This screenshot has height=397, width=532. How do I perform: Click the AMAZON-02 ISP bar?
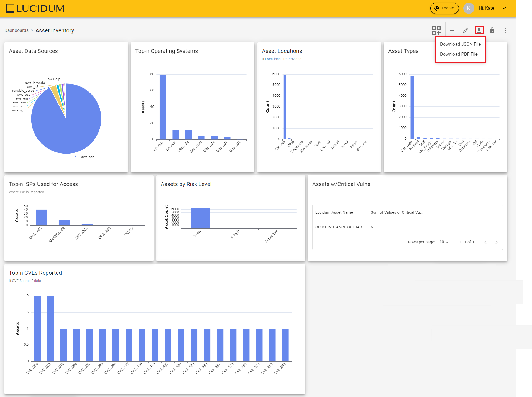(x=65, y=222)
